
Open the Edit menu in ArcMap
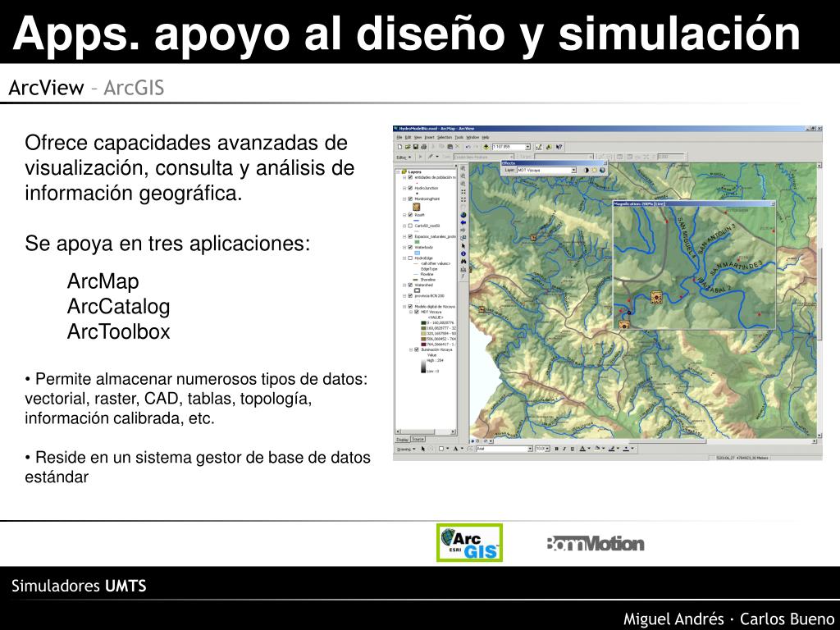408,137
